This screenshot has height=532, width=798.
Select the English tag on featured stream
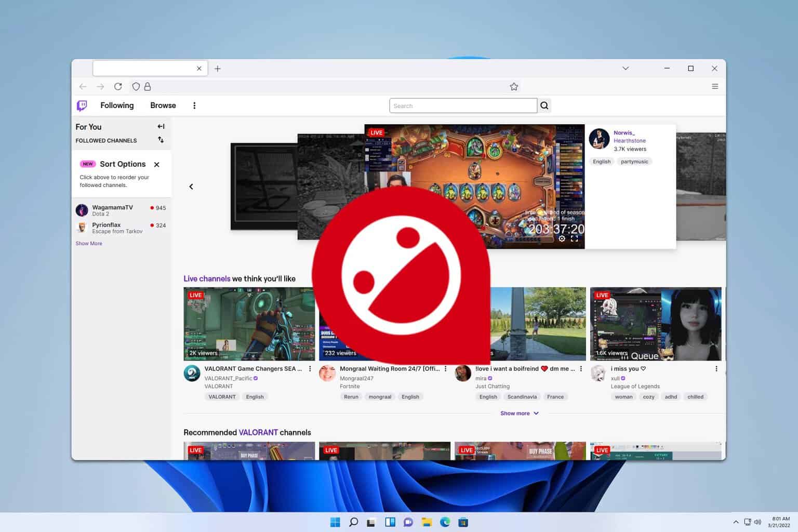point(602,162)
